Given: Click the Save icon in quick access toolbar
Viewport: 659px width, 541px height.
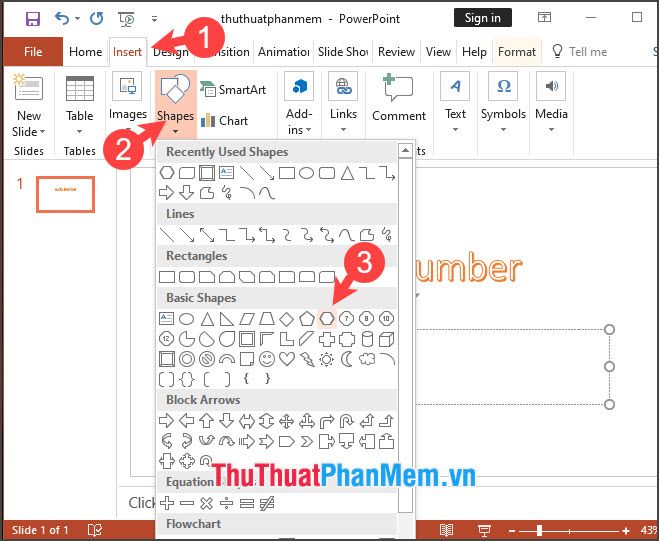Looking at the screenshot, I should (33, 19).
